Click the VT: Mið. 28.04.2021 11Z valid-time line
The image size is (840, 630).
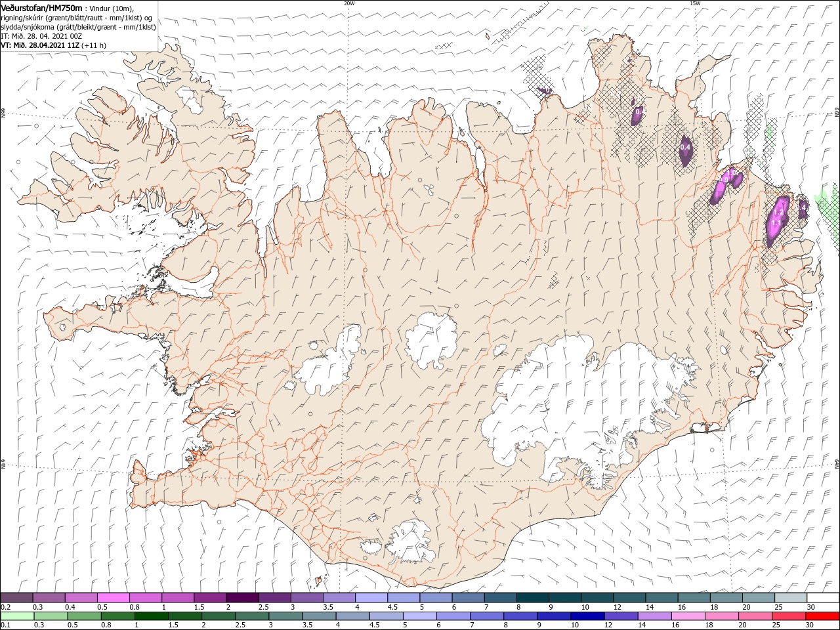(x=53, y=45)
